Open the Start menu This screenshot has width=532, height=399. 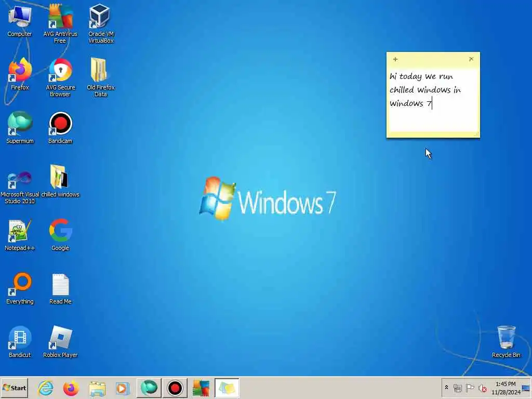coord(14,388)
